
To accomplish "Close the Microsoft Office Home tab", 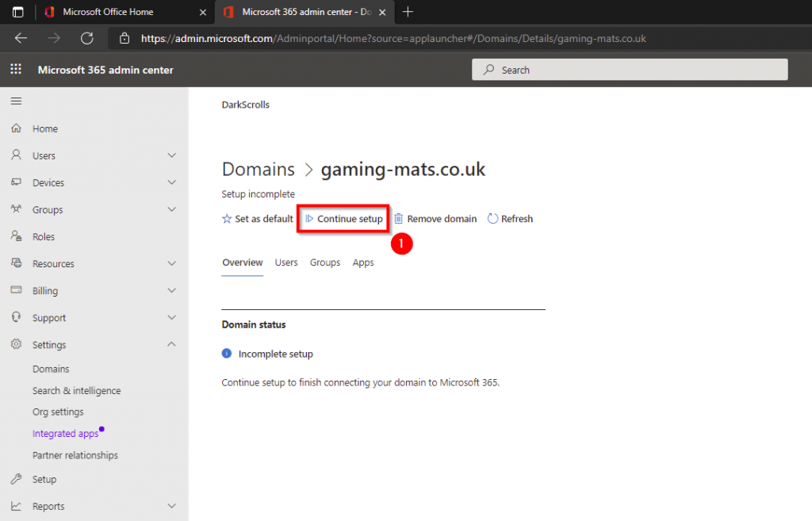I will [x=203, y=12].
